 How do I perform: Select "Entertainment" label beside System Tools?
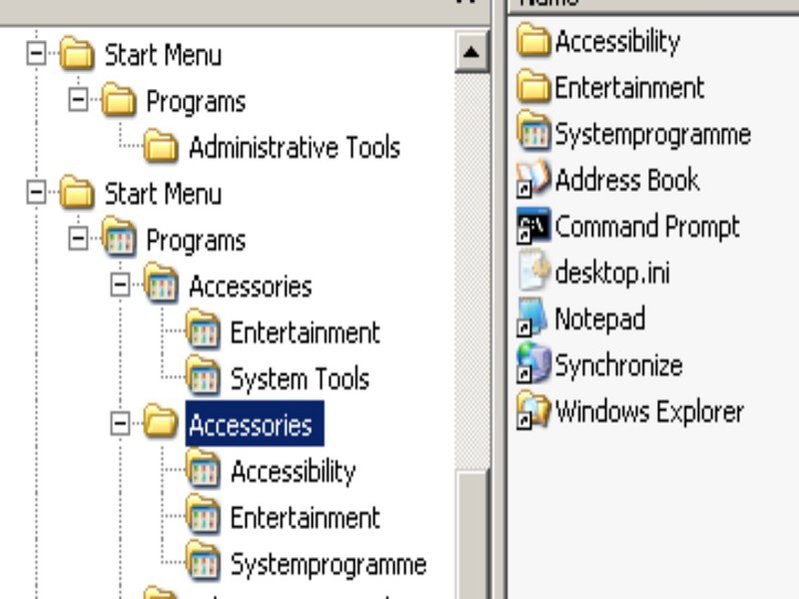pyautogui.click(x=305, y=333)
